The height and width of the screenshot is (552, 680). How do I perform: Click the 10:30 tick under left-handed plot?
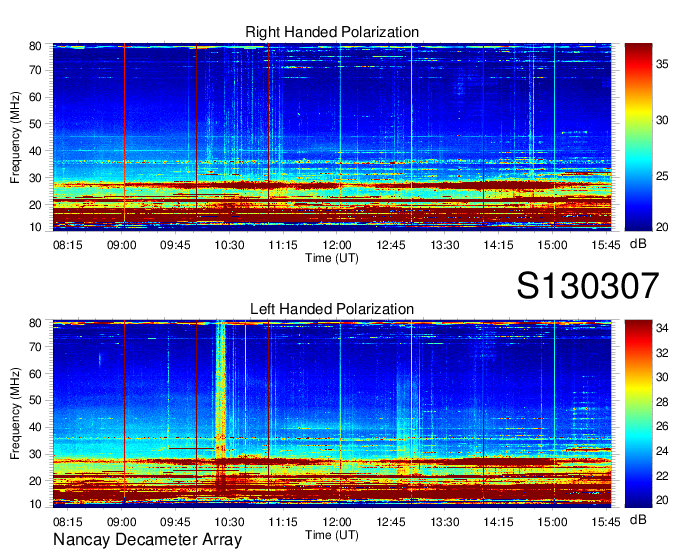click(x=229, y=522)
